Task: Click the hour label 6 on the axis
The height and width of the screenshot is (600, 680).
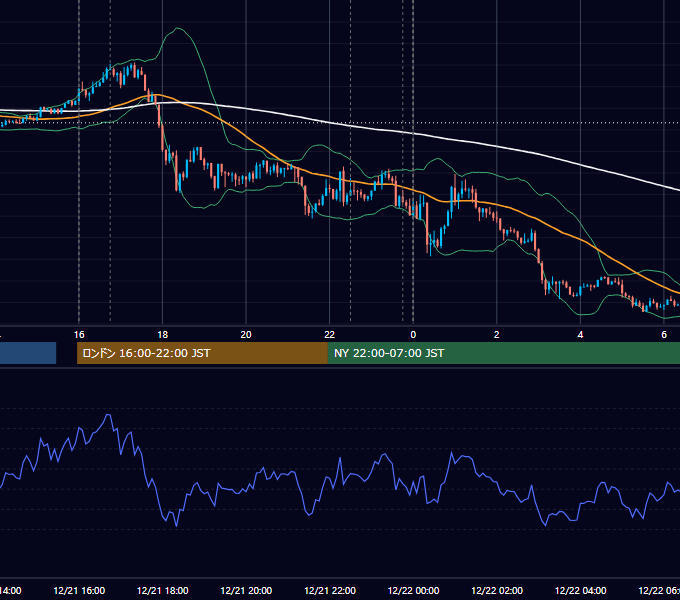Action: [x=664, y=335]
